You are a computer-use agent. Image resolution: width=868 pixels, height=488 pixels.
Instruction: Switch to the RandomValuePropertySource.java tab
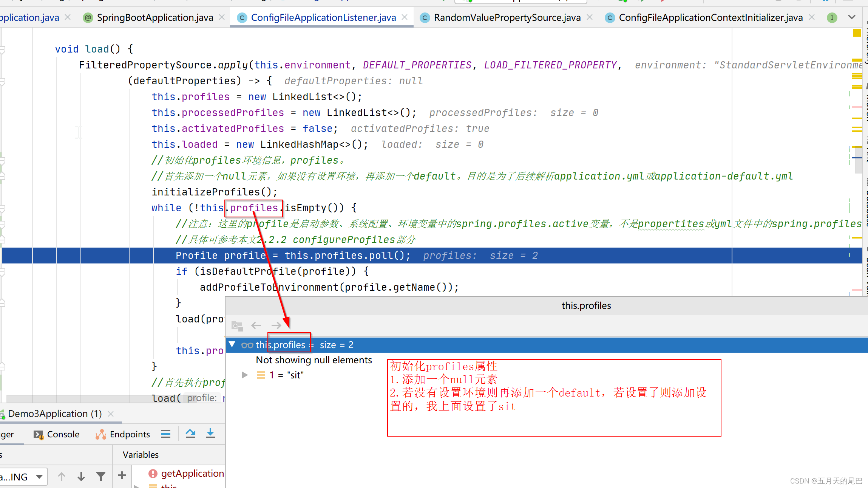pyautogui.click(x=506, y=17)
